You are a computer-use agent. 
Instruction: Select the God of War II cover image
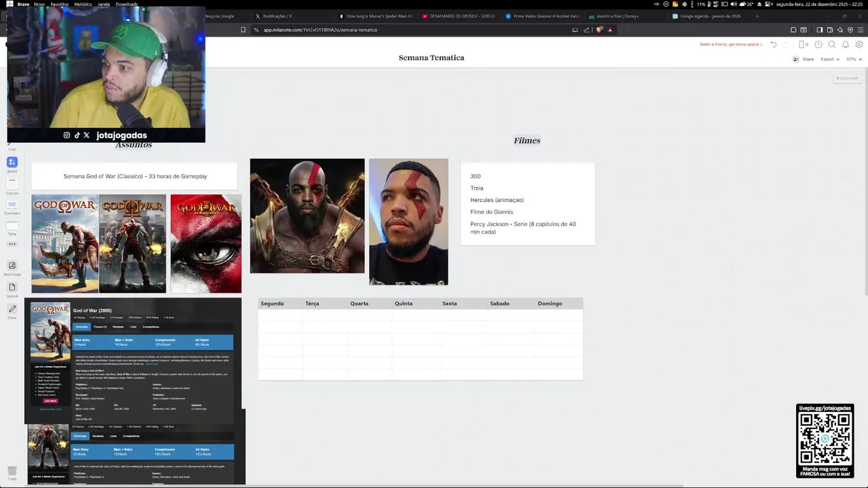coord(133,243)
